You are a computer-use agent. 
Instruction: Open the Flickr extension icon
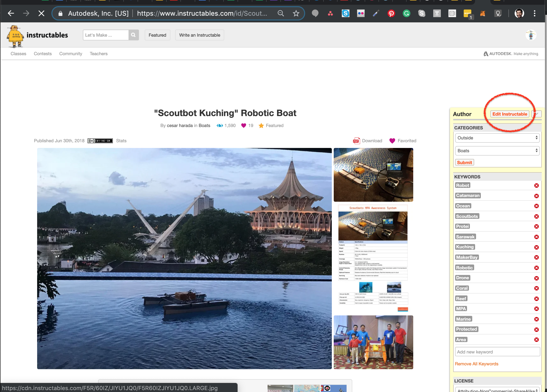coord(361,13)
